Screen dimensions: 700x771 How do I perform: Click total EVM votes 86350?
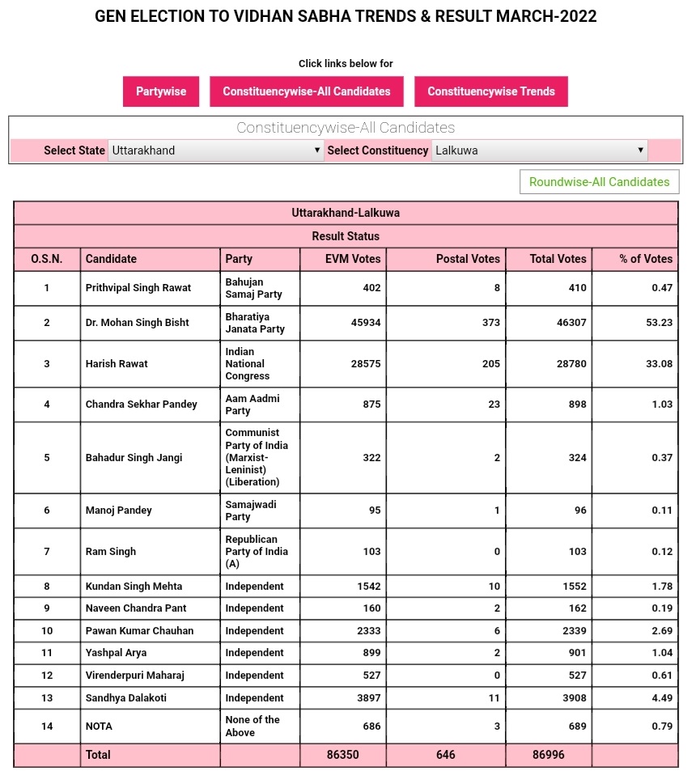coord(343,755)
